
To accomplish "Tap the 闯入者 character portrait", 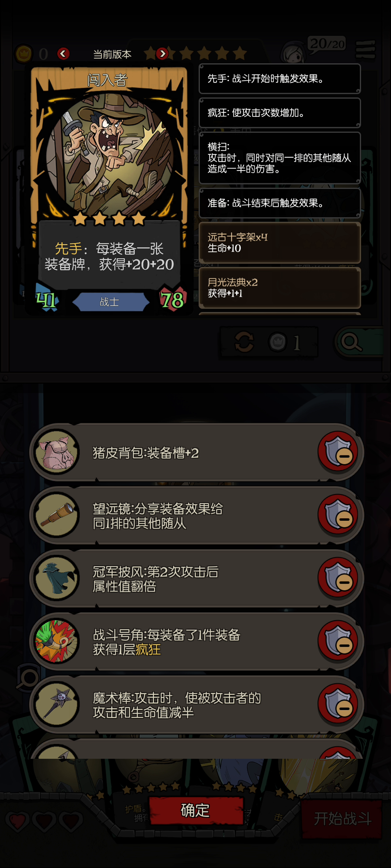I will coord(109,153).
